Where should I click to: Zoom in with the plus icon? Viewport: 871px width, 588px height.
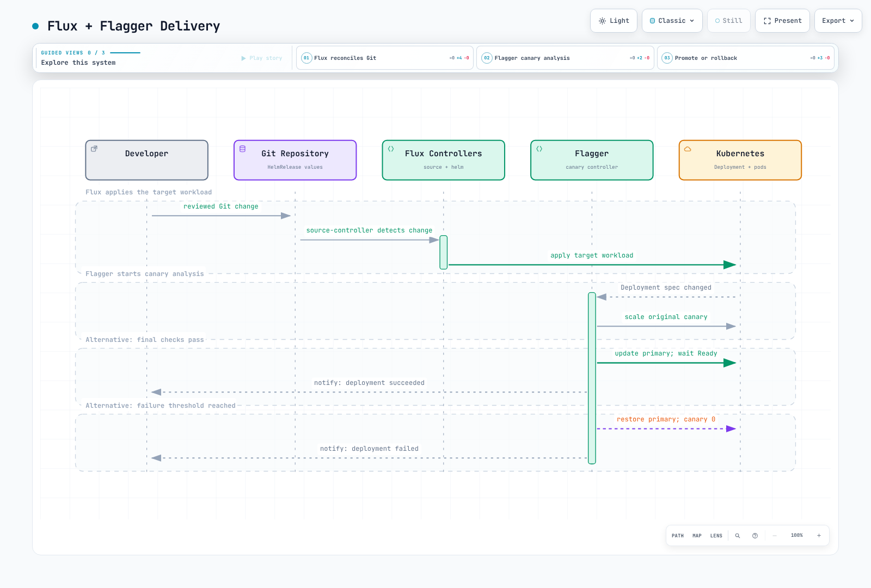[x=819, y=536]
